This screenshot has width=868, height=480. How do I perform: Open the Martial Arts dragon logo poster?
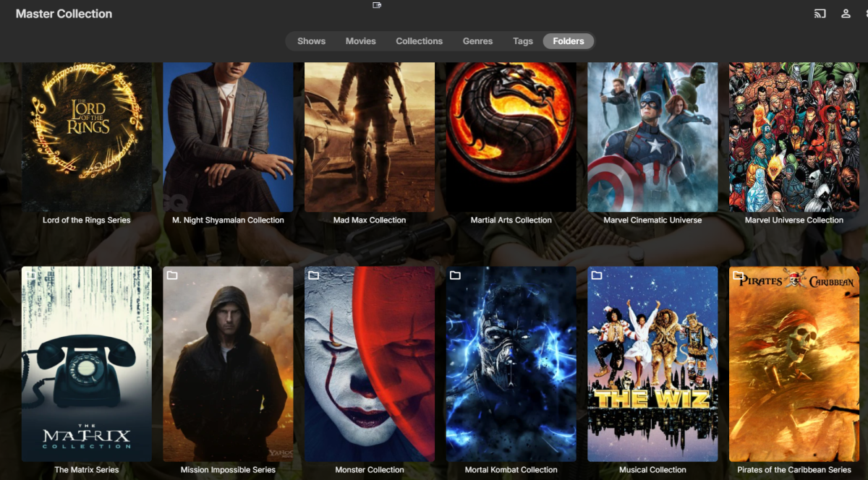coord(511,137)
